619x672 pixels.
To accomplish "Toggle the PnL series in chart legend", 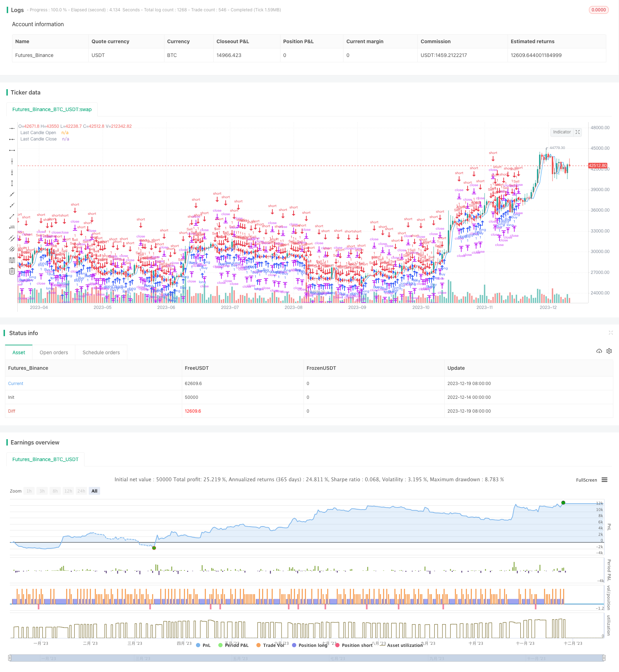I will tap(203, 645).
